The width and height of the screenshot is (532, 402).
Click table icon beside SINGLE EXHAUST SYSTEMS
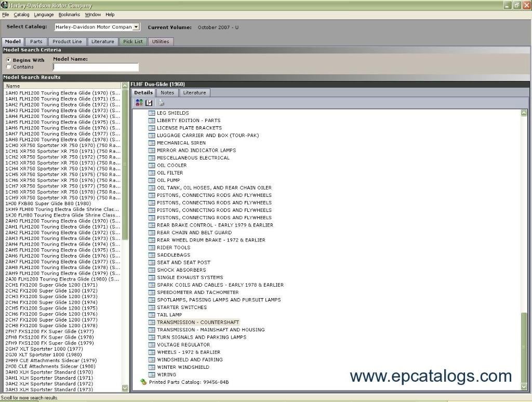(x=152, y=277)
